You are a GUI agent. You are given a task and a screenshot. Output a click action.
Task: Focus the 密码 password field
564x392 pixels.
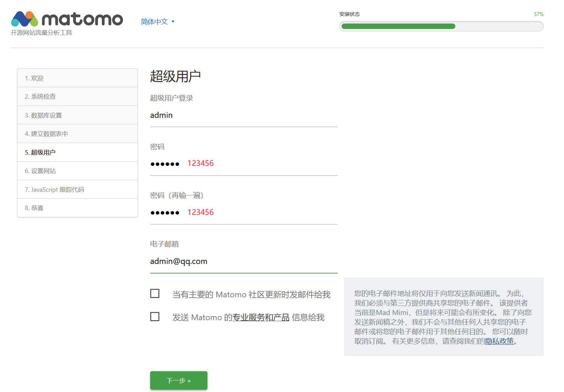244,164
